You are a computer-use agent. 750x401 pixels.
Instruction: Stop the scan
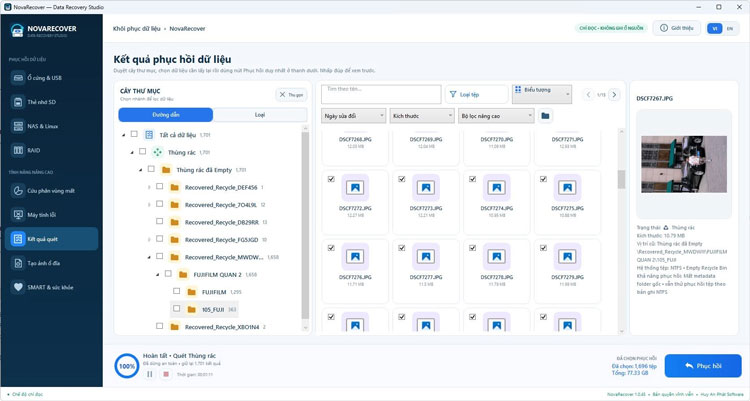tap(166, 374)
